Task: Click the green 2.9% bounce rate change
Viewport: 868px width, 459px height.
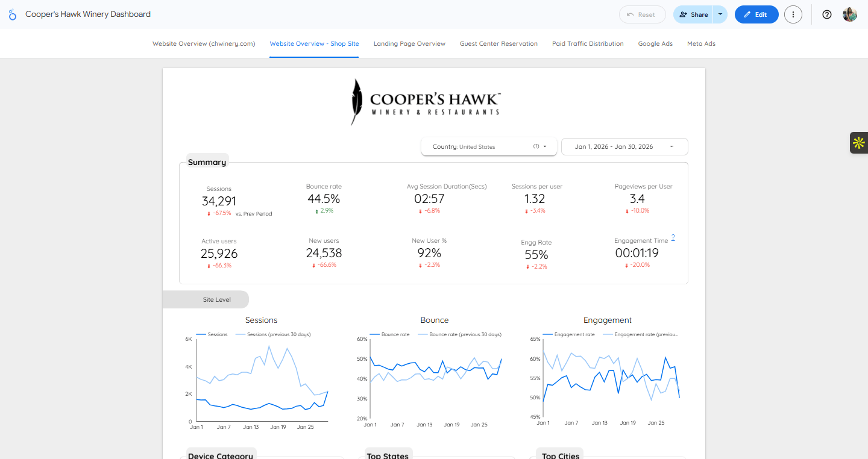Action: [324, 211]
